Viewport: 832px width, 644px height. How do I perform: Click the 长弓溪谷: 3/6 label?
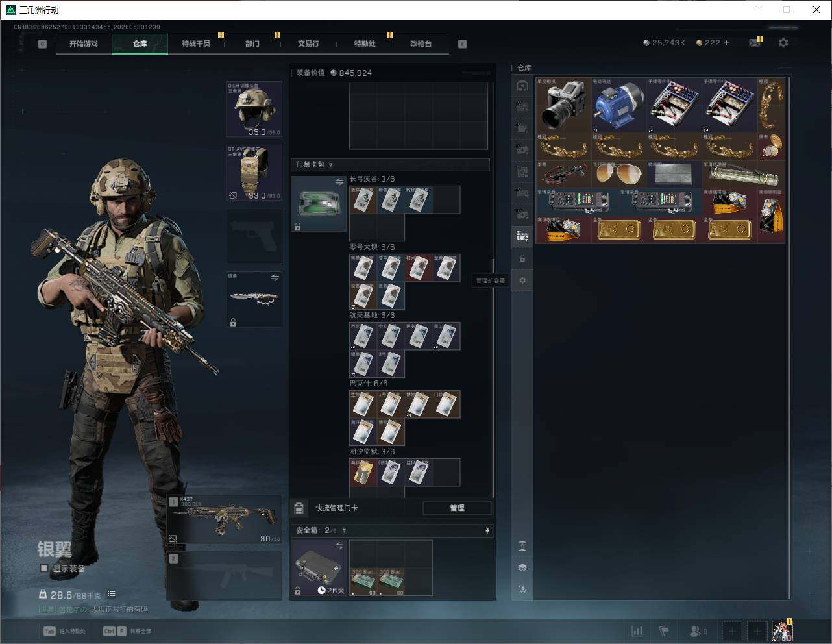tap(372, 179)
